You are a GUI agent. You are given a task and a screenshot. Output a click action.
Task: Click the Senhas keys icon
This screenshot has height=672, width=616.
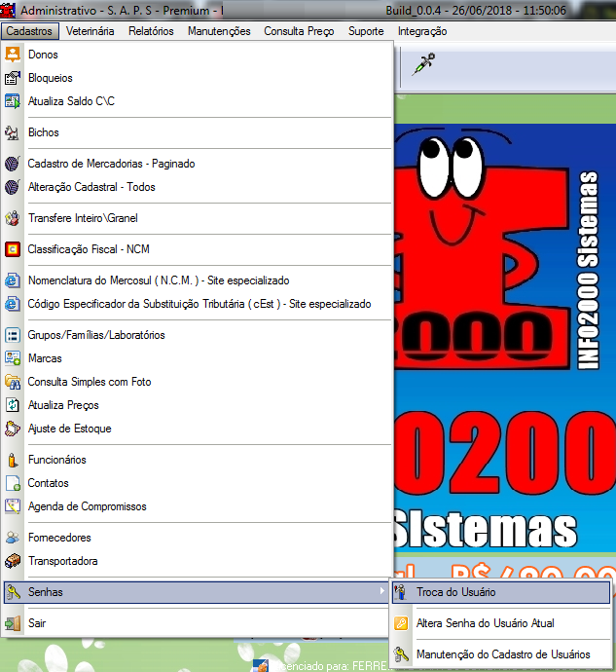click(13, 592)
